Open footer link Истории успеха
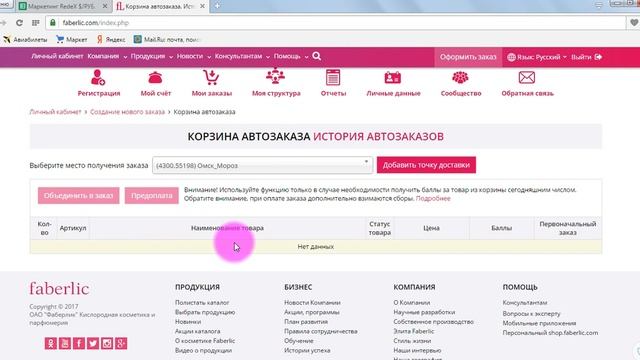640x360 pixels. point(307,350)
